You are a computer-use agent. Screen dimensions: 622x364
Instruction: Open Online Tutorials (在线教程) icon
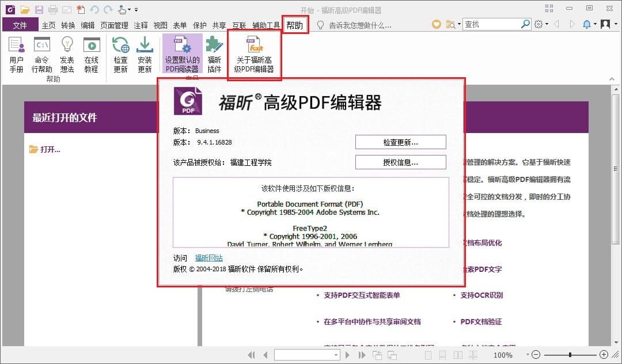pos(91,55)
